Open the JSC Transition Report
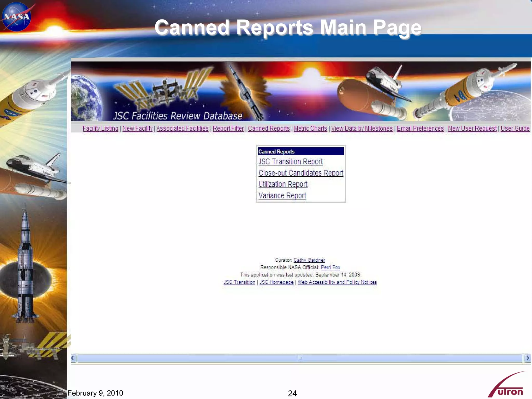532x399 pixels. 290,162
